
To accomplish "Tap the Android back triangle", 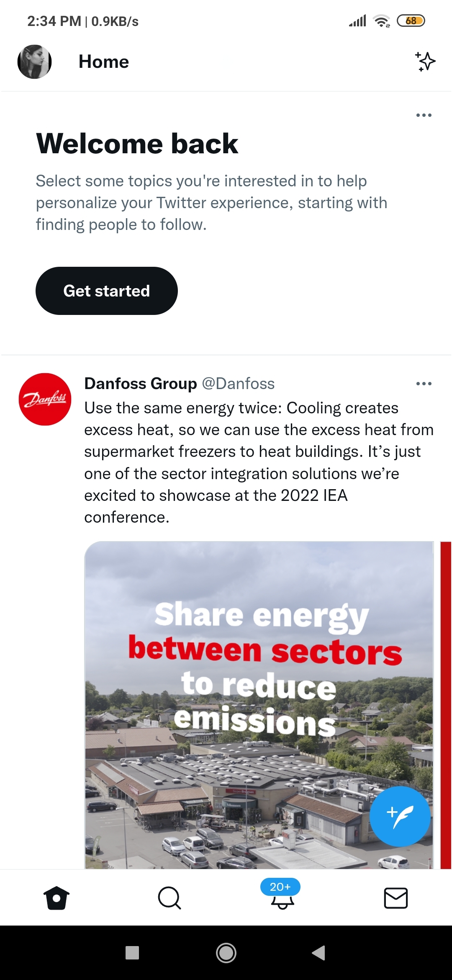I will 319,953.
